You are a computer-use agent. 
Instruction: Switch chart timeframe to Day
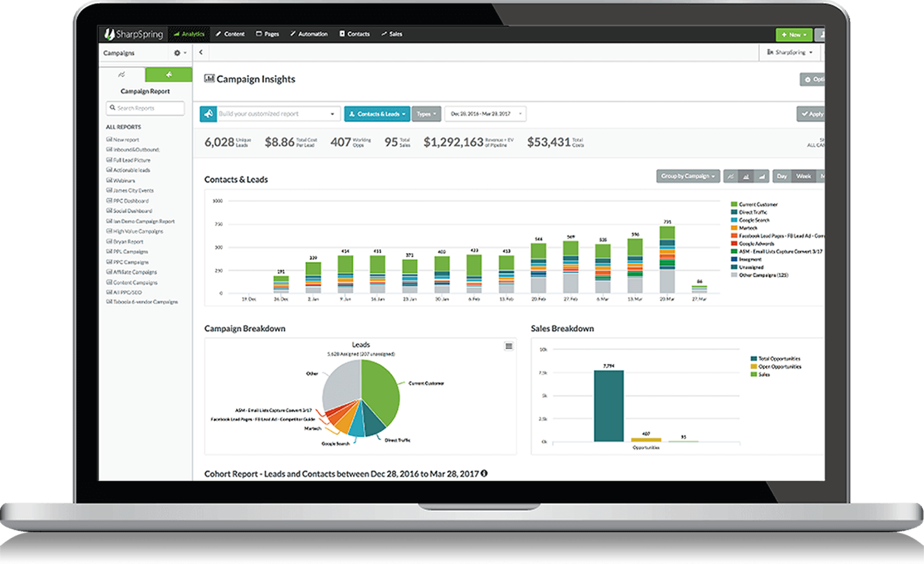coord(781,176)
